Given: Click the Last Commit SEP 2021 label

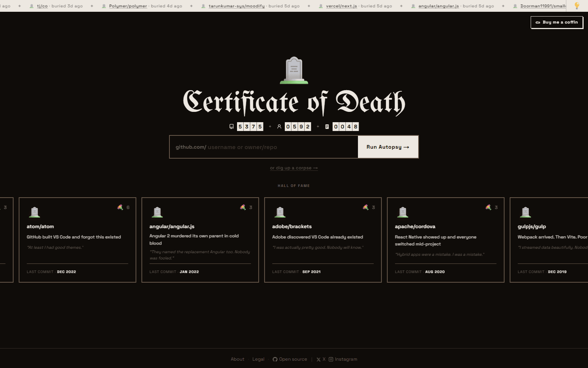Looking at the screenshot, I should (x=297, y=272).
